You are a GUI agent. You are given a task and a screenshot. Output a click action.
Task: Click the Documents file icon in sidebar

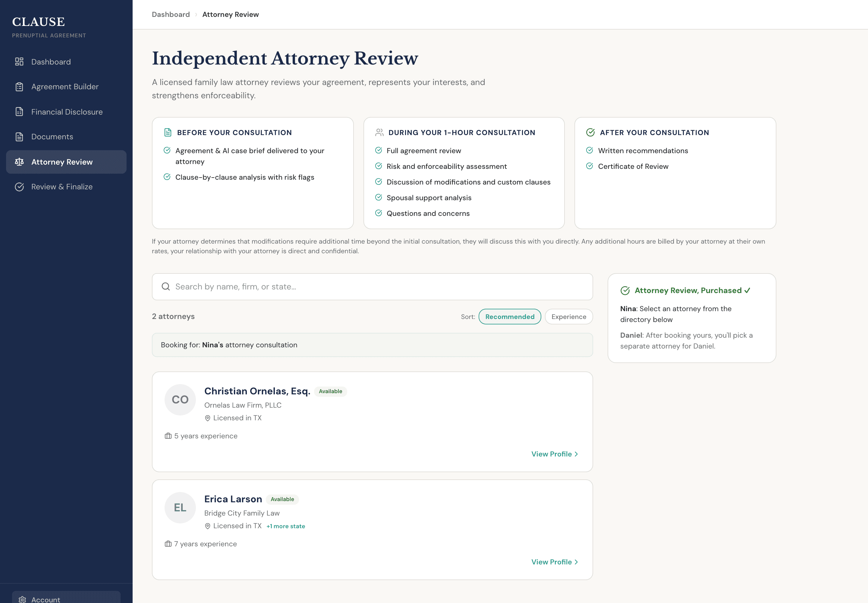coord(19,137)
